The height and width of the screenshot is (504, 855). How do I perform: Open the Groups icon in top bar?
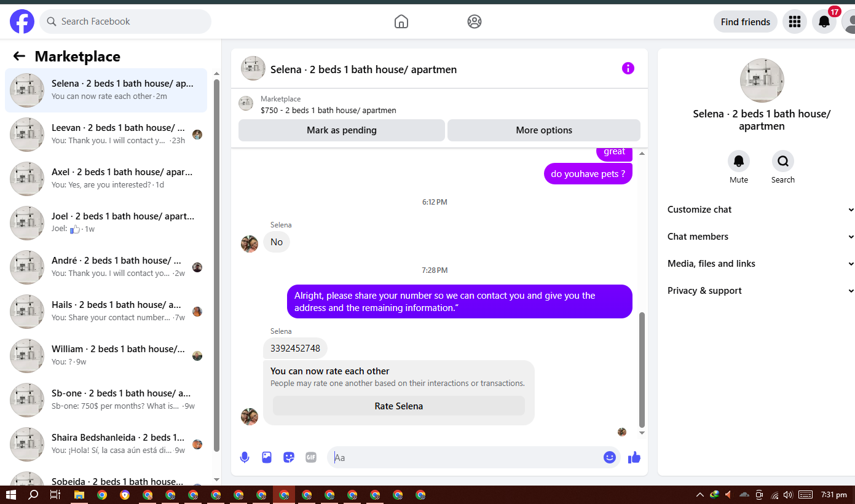pyautogui.click(x=474, y=22)
